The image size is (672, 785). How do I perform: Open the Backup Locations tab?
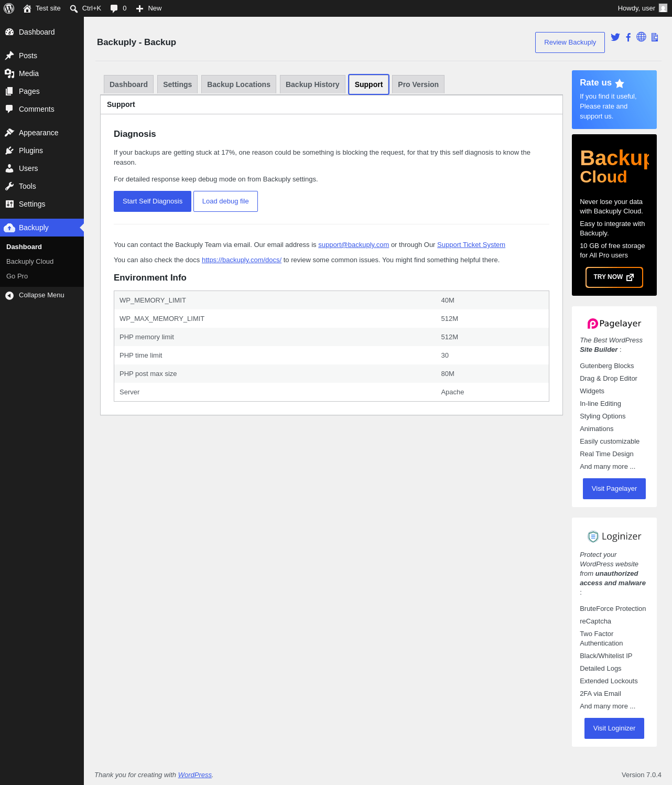[x=239, y=84]
